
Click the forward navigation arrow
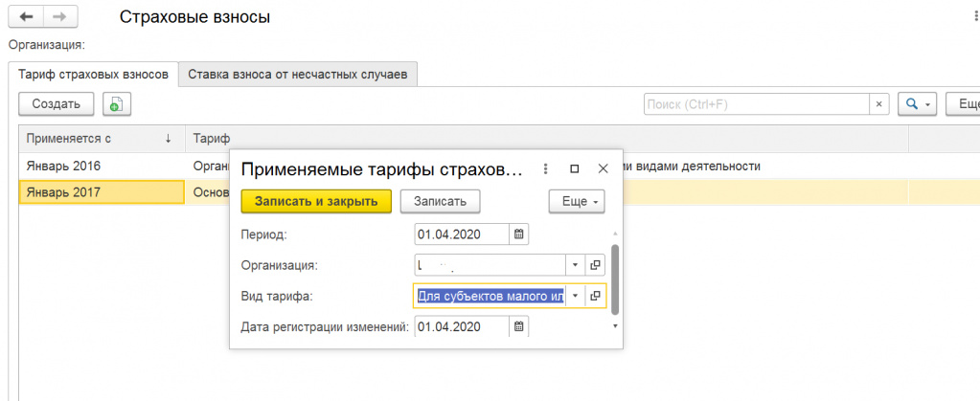click(58, 17)
